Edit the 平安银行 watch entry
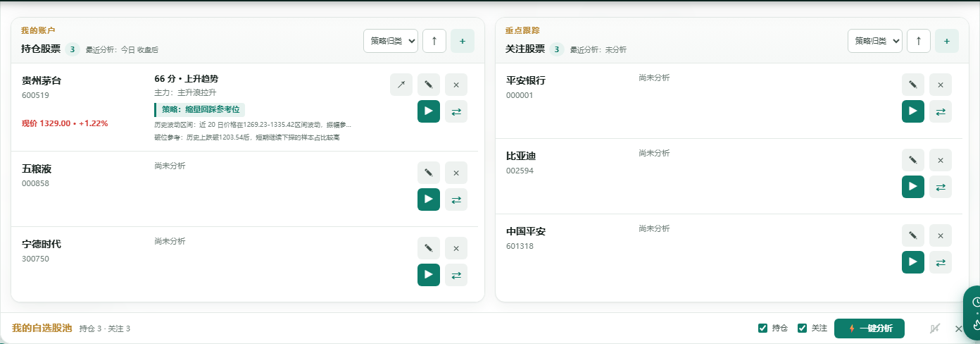This screenshot has height=344, width=980. (x=913, y=85)
